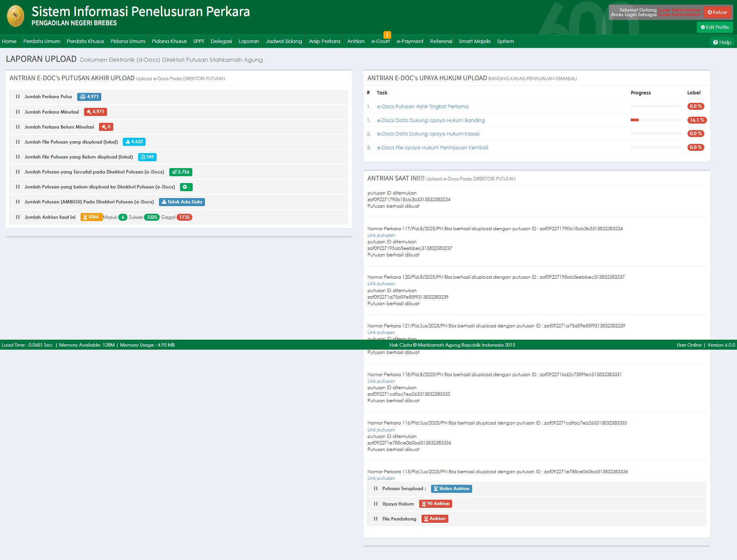Image resolution: width=737 pixels, height=560 pixels.
Task: Click the 4.622 uploaded files download badge
Action: (x=134, y=142)
